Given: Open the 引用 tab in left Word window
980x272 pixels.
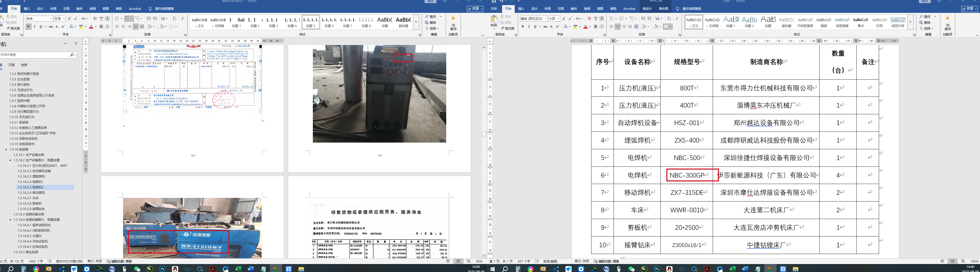Looking at the screenshot, I should 66,9.
